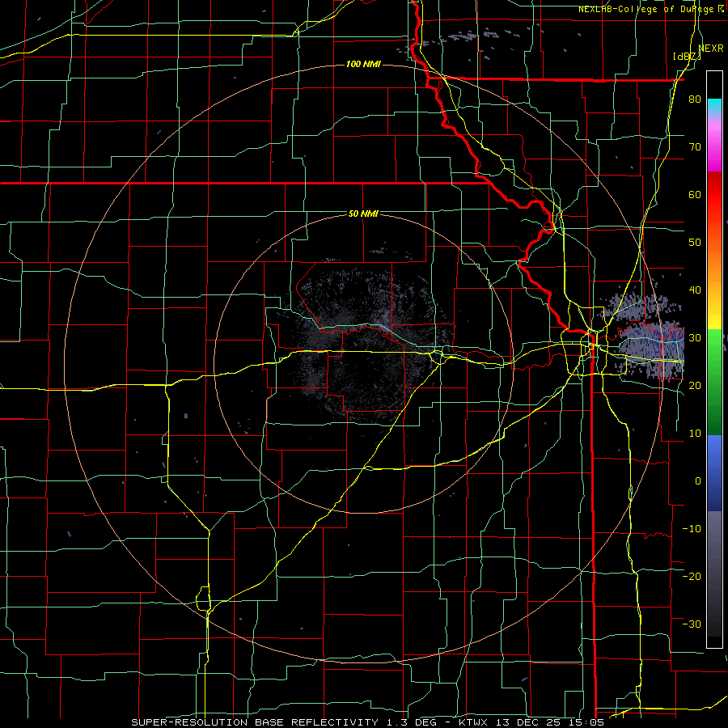728x728 pixels.
Task: Click the dBZ units label above the color scale
Action: [x=687, y=57]
